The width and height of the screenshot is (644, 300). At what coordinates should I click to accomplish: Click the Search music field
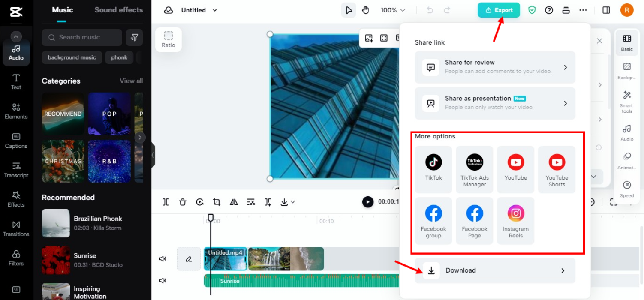pos(82,38)
